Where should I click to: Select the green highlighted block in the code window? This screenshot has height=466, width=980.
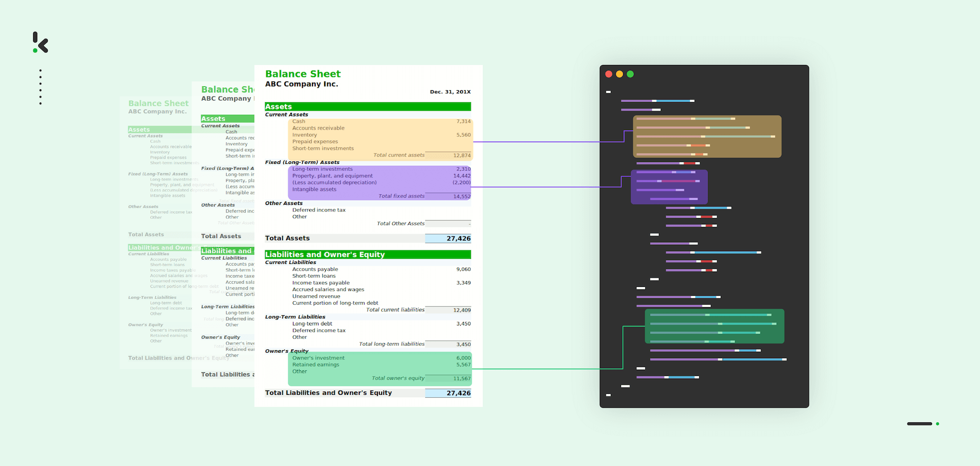coord(714,326)
